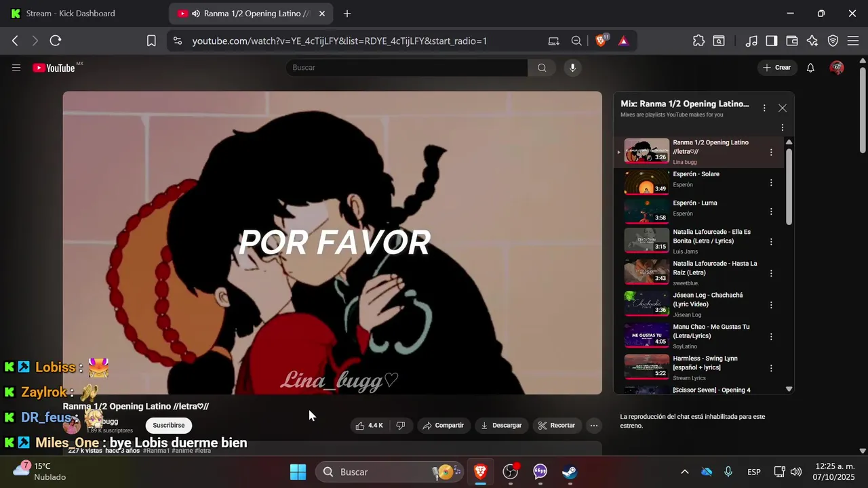Screen dimensions: 868x488
Task: Click the search magnifier button on YouTube
Action: [542, 68]
